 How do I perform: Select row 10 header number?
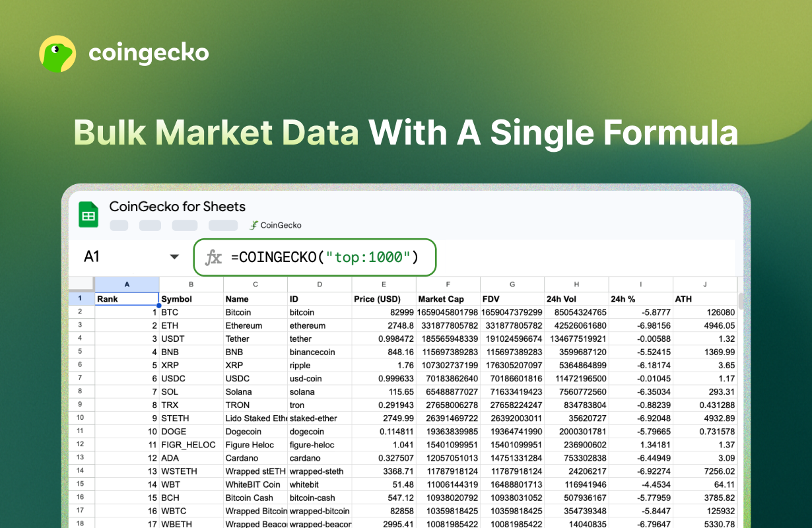[80, 418]
